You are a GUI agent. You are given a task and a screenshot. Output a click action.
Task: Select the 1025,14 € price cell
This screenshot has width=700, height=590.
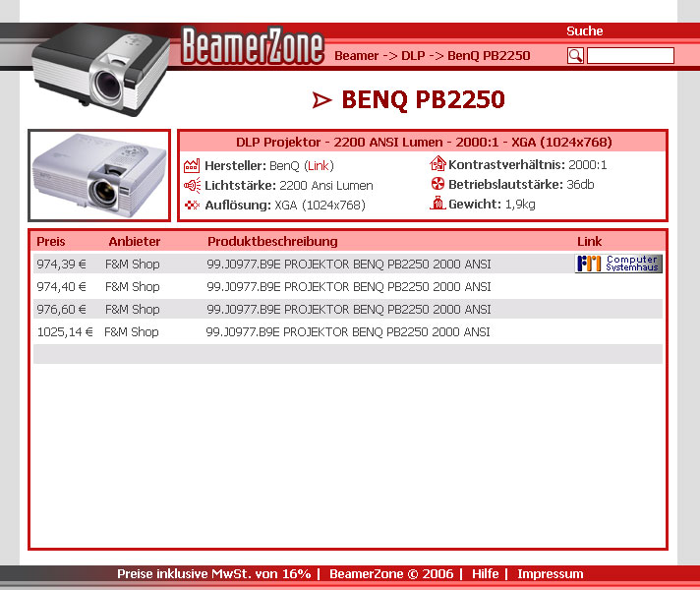click(65, 331)
